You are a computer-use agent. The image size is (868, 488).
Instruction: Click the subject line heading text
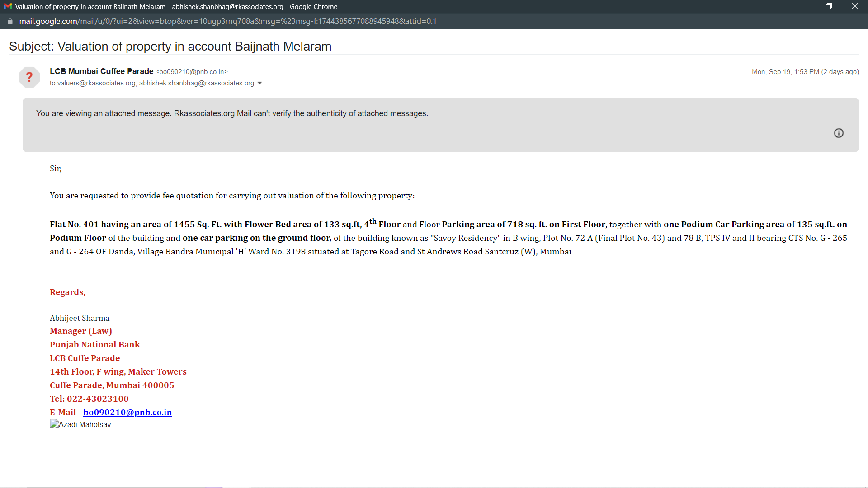[170, 46]
